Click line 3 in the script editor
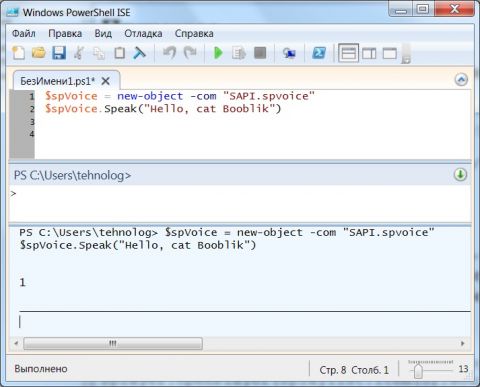The image size is (480, 387). pos(253,122)
